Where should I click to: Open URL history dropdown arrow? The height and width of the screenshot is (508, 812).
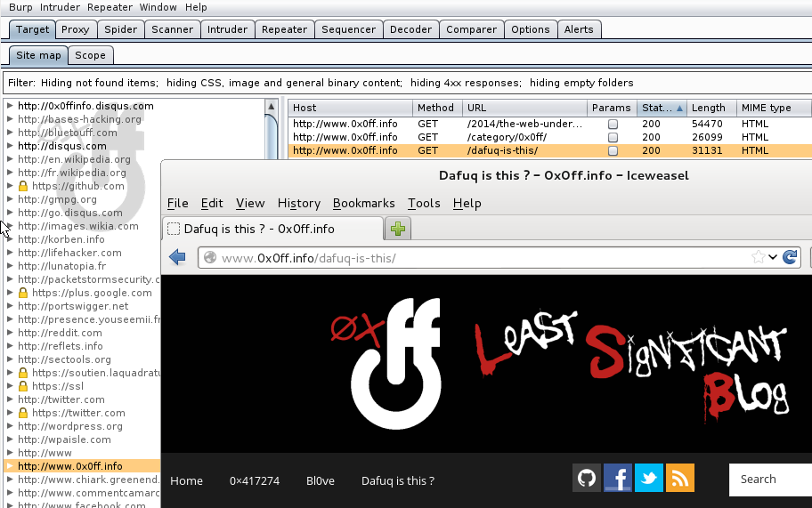[773, 257]
